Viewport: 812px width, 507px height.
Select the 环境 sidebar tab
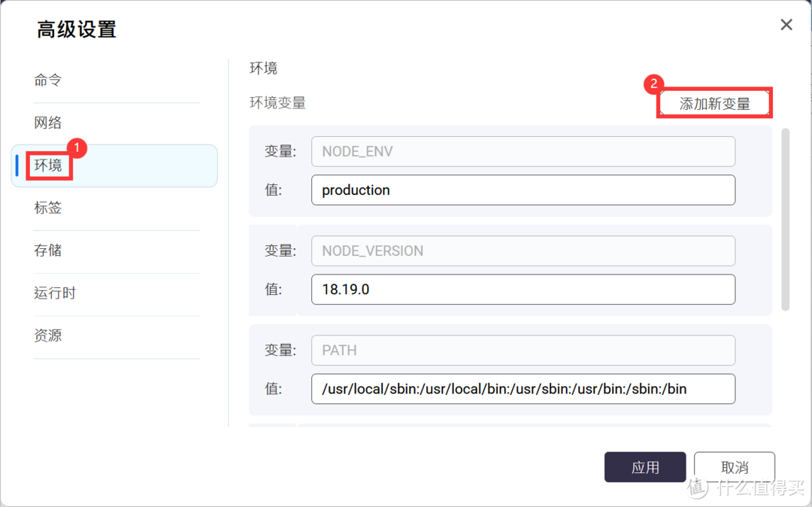click(x=50, y=165)
